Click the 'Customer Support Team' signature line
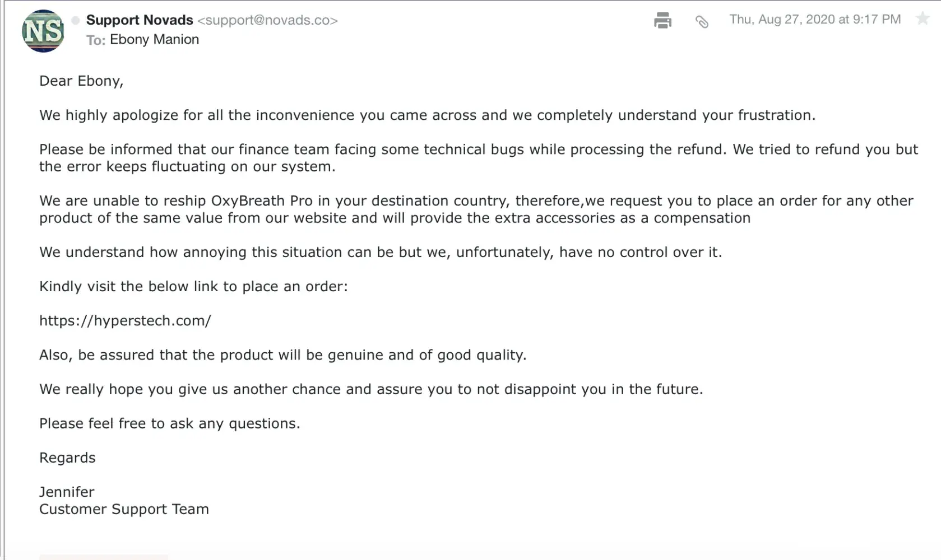941x560 pixels. click(124, 510)
